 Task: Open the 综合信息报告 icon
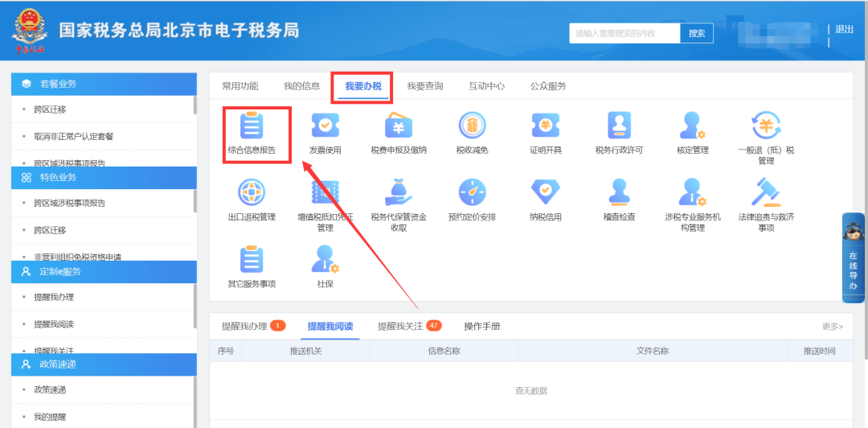[x=252, y=126]
